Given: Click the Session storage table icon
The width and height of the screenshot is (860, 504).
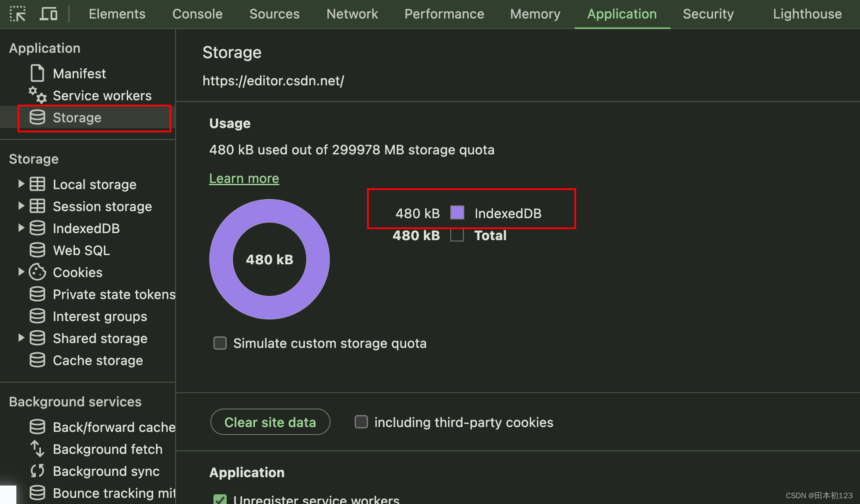Looking at the screenshot, I should tap(37, 206).
